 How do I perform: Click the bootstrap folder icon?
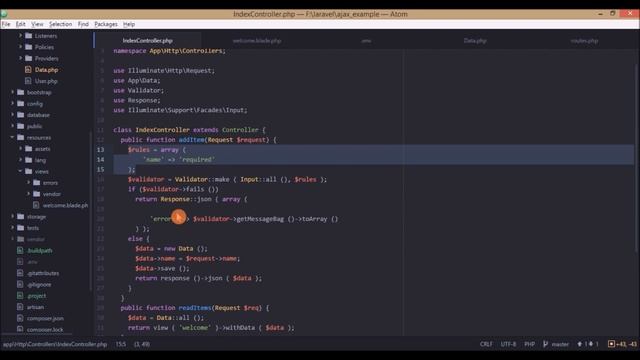click(21, 92)
